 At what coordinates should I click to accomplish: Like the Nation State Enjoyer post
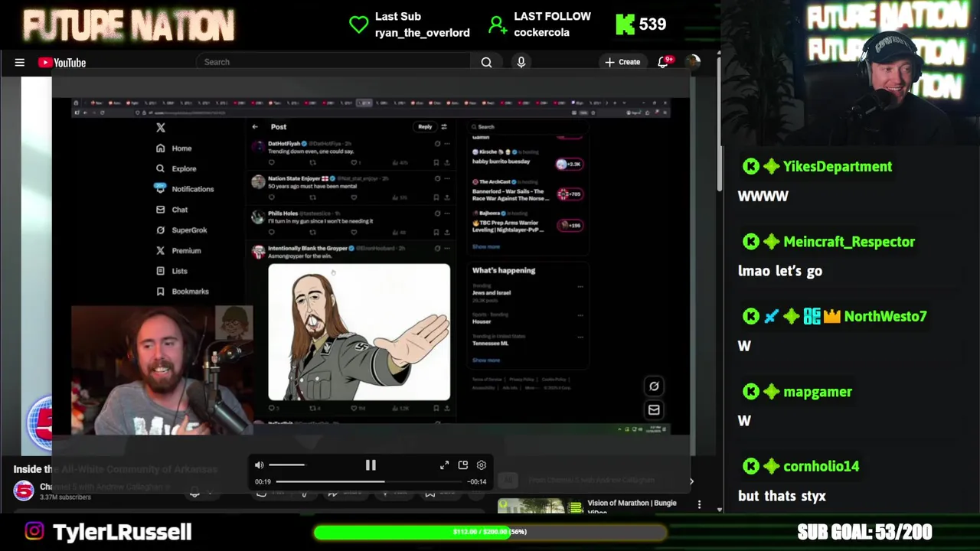click(x=354, y=197)
